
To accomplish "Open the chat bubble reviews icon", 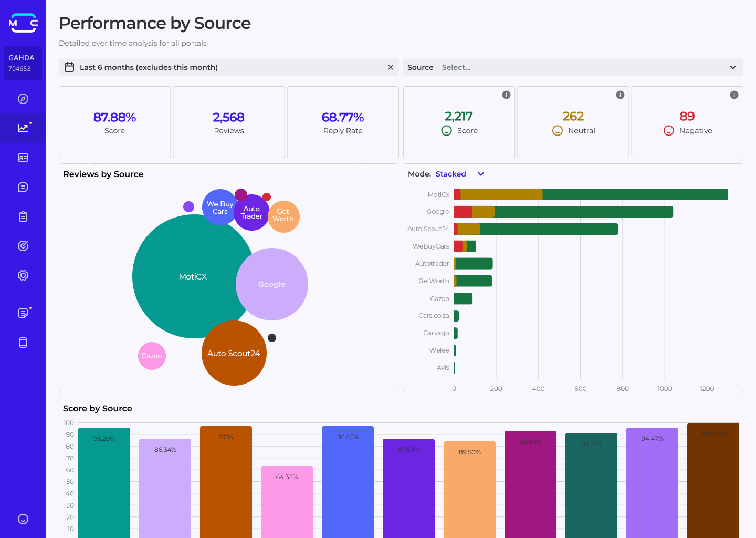I will (23, 187).
